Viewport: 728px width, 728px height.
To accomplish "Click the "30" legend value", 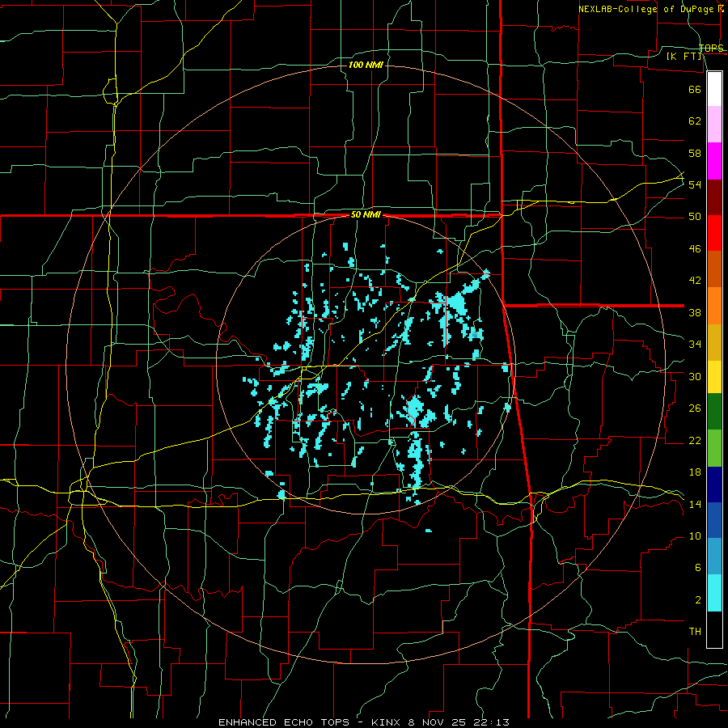I will pos(695,376).
